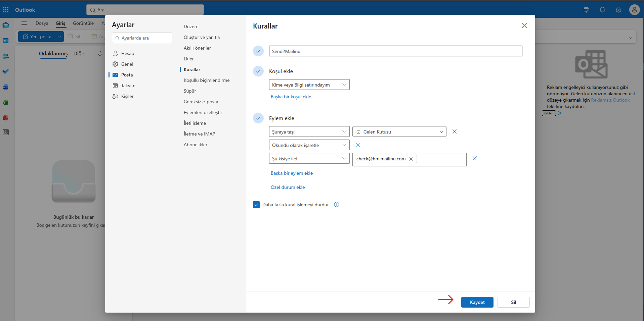
Task: Click the rule name field 'Send2Mailinu'
Action: [395, 51]
